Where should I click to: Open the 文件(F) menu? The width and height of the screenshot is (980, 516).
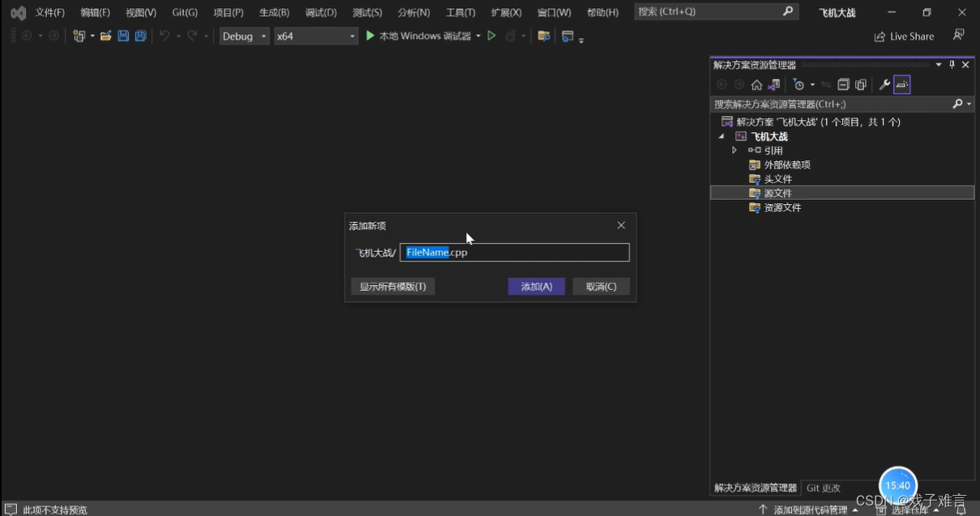[x=49, y=13]
